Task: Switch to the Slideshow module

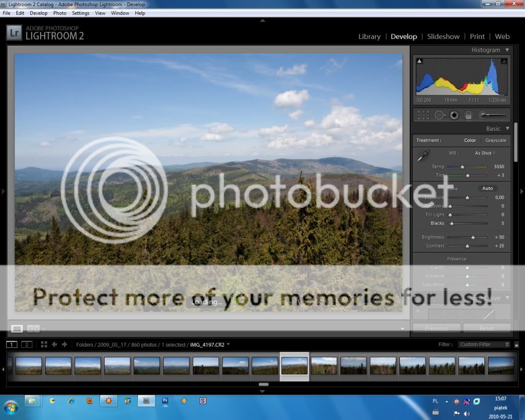Action: [443, 36]
